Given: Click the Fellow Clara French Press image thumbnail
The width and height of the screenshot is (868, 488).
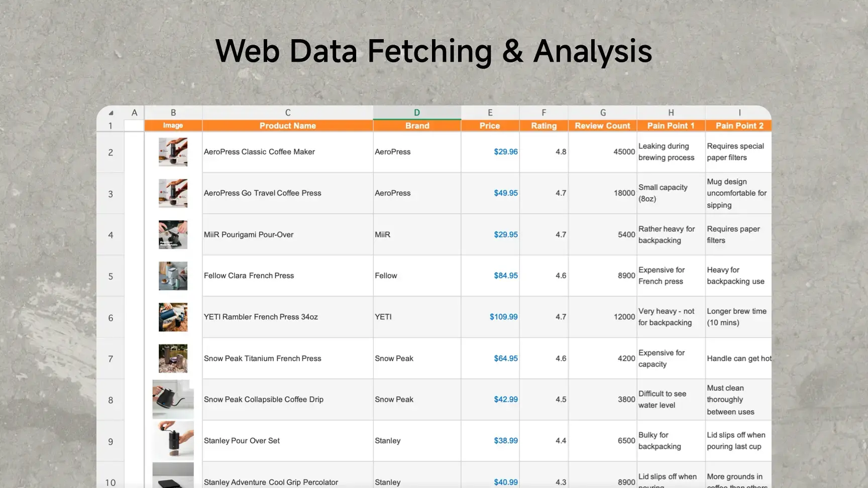Looking at the screenshot, I should point(173,276).
